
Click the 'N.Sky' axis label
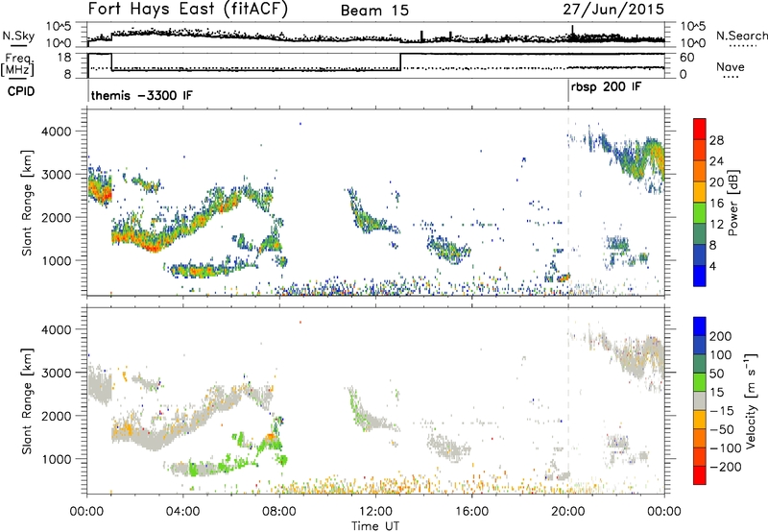(x=18, y=36)
